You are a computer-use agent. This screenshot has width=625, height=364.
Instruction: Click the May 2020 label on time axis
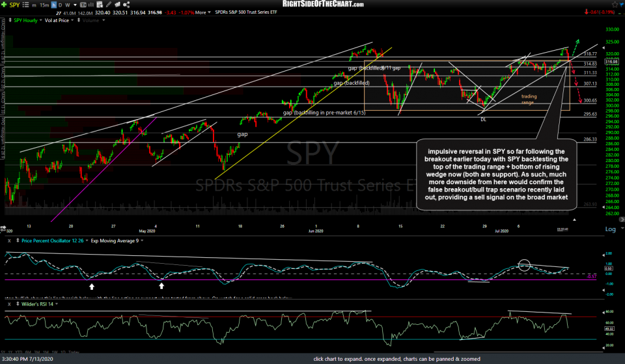147,231
